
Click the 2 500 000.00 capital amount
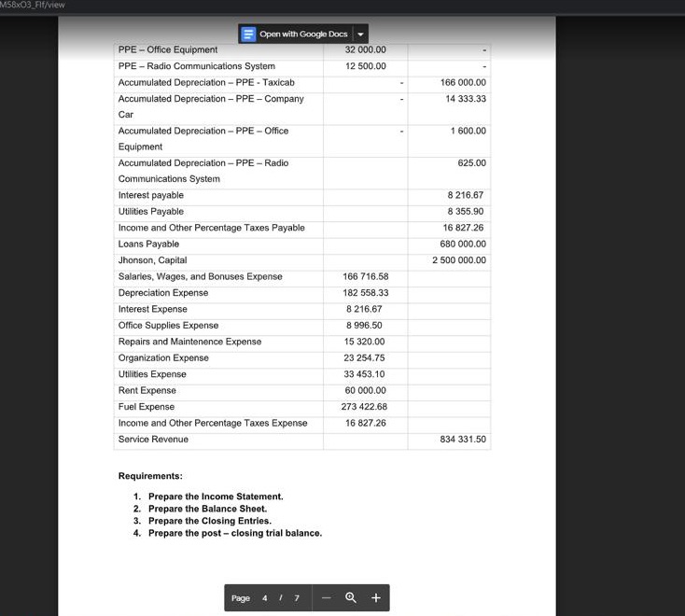[459, 260]
